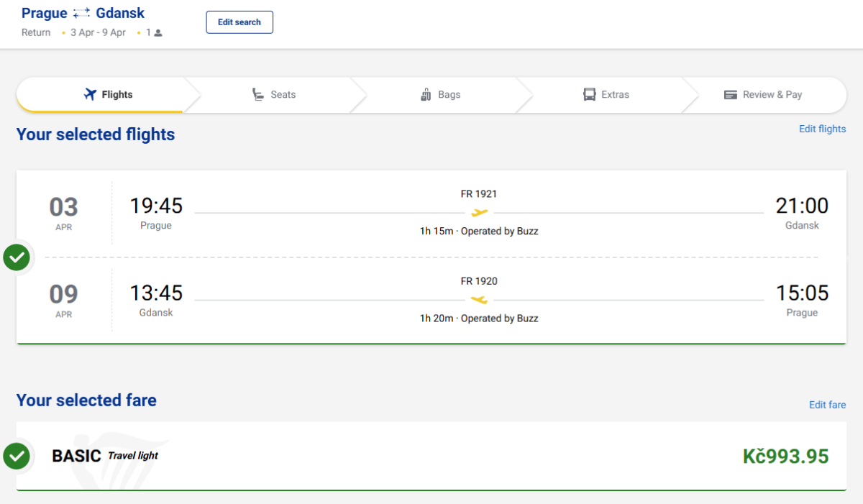This screenshot has width=863, height=504.
Task: Click the luggage icon in Bags step
Action: pyautogui.click(x=426, y=94)
